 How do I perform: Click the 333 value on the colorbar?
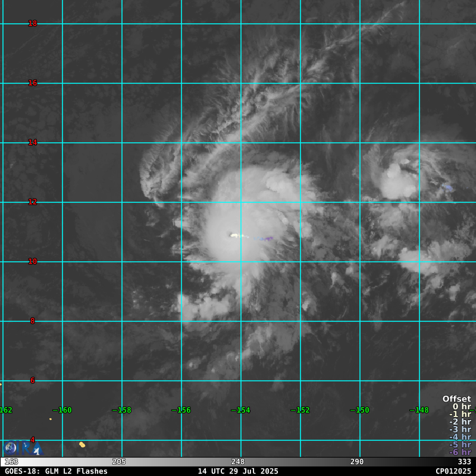[x=464, y=462]
